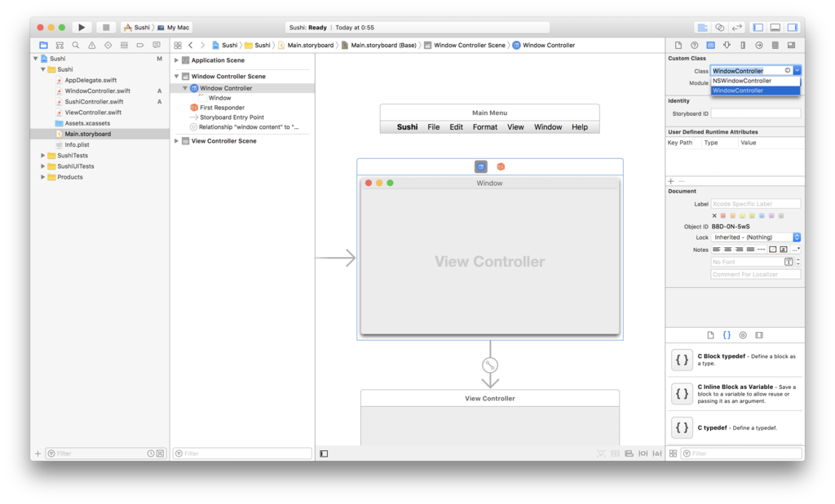Screen dimensions: 835x504
Task: Show the Media library
Action: (759, 335)
